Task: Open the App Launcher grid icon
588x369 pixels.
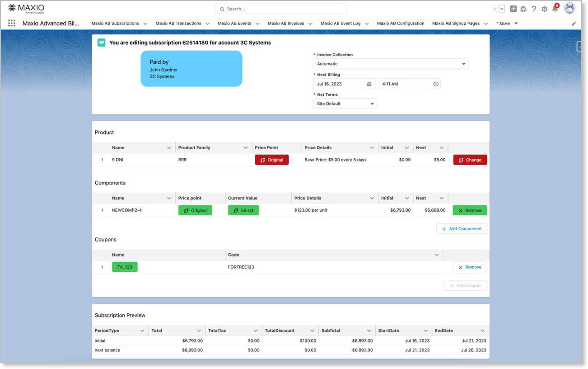Action: (12, 23)
